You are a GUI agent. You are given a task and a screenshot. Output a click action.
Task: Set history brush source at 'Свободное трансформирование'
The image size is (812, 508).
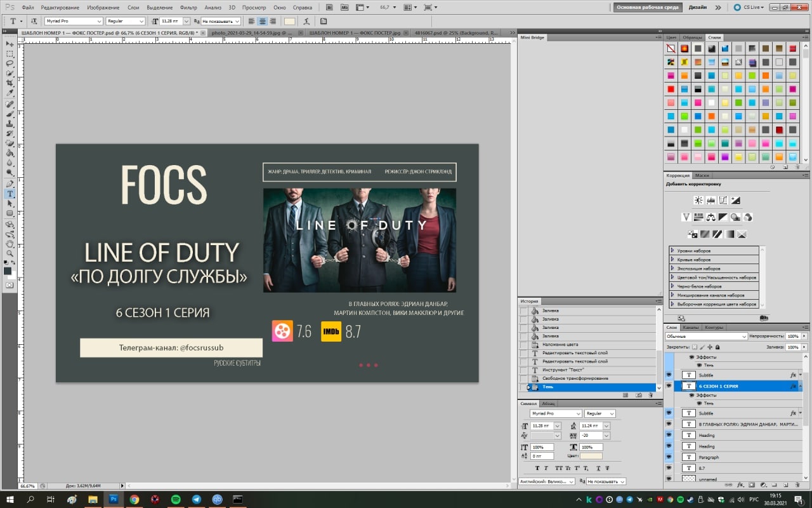[523, 378]
